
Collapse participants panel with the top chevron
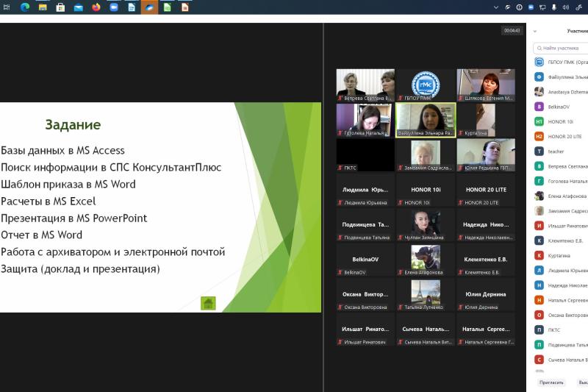coord(535,31)
